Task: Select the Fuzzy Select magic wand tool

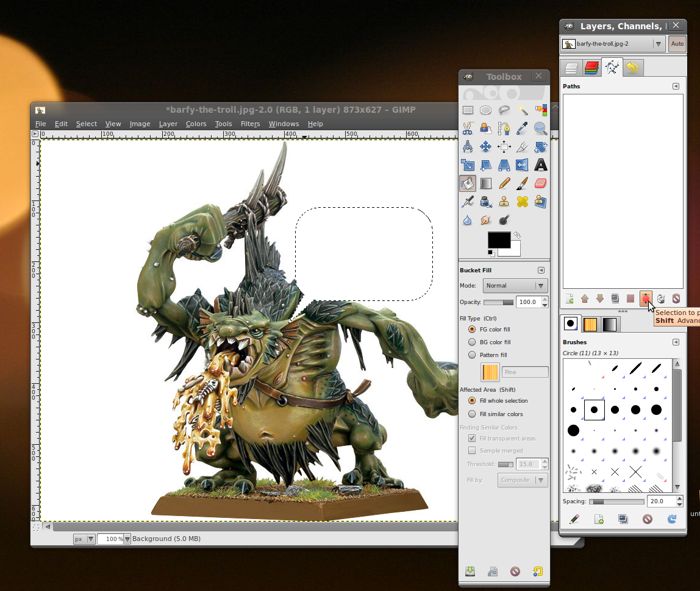Action: pos(523,110)
